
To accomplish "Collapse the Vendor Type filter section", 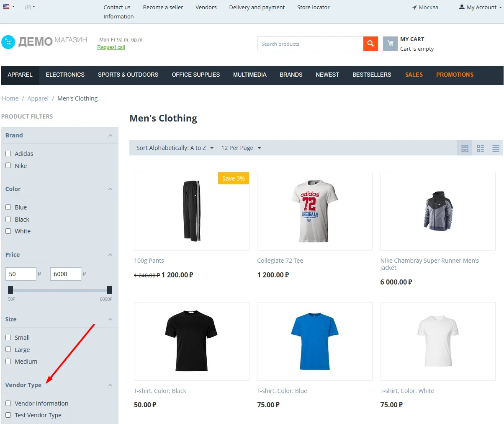I will pyautogui.click(x=110, y=385).
